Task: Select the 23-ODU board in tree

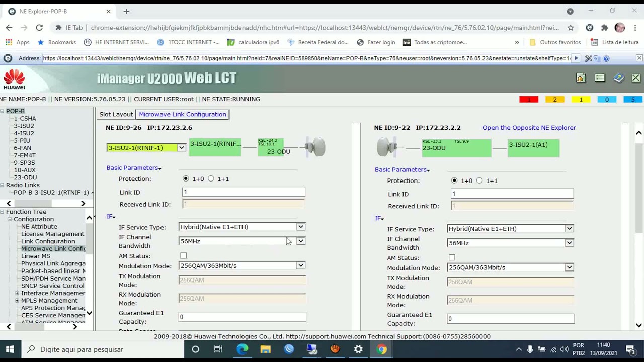Action: click(25, 177)
